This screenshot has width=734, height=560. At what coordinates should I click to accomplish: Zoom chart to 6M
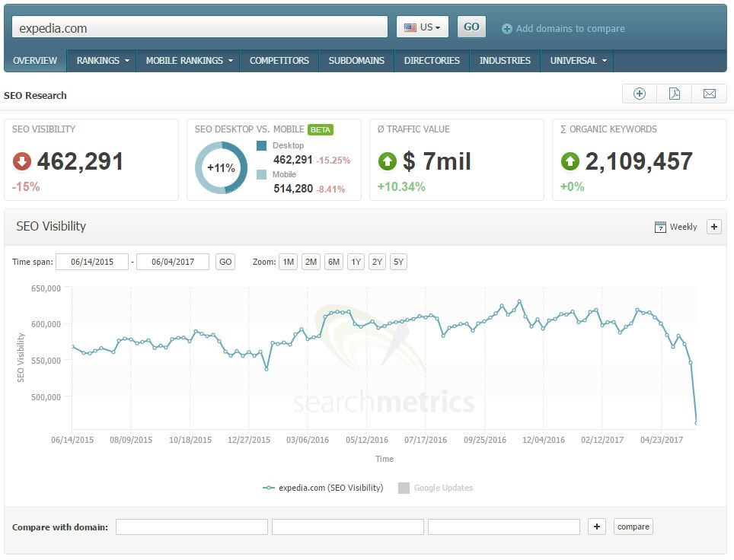[x=333, y=262]
